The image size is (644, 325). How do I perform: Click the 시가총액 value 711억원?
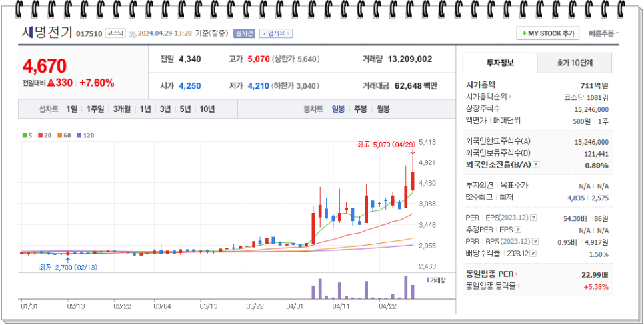595,85
